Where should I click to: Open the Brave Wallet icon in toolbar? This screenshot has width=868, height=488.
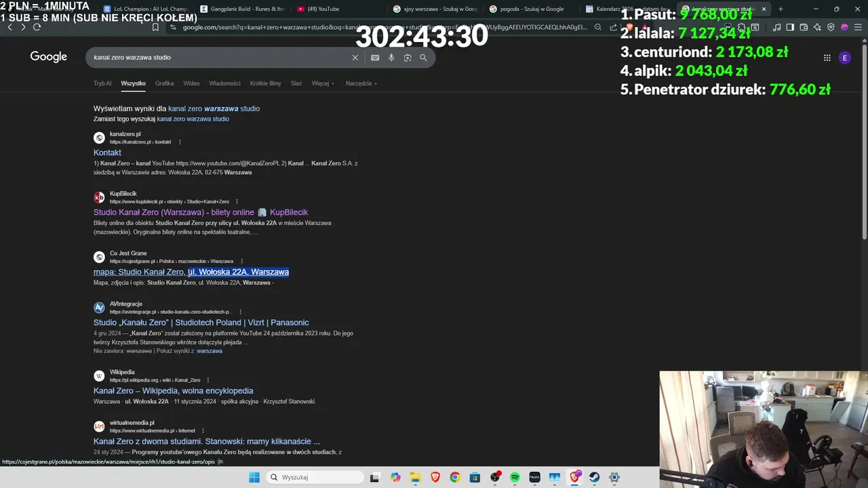[x=804, y=27]
